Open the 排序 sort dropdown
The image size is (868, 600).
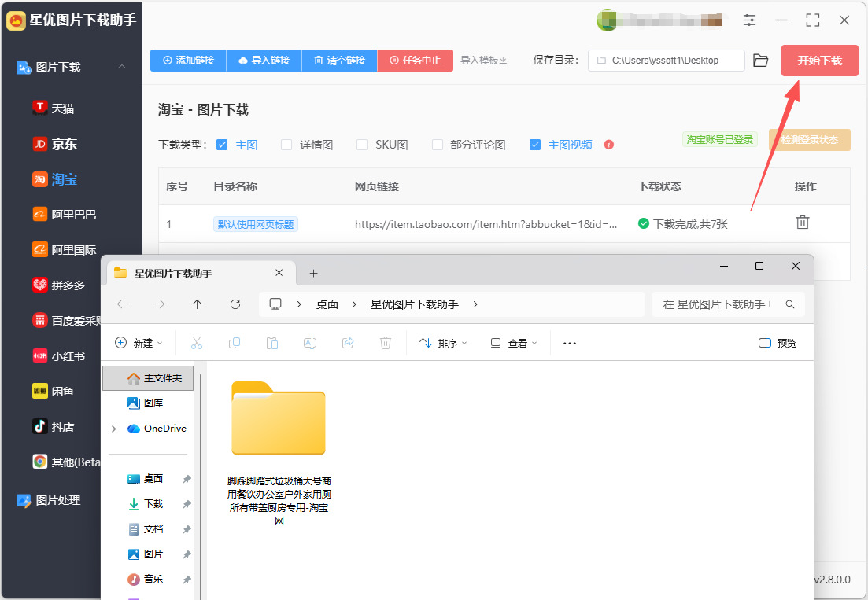click(x=443, y=344)
